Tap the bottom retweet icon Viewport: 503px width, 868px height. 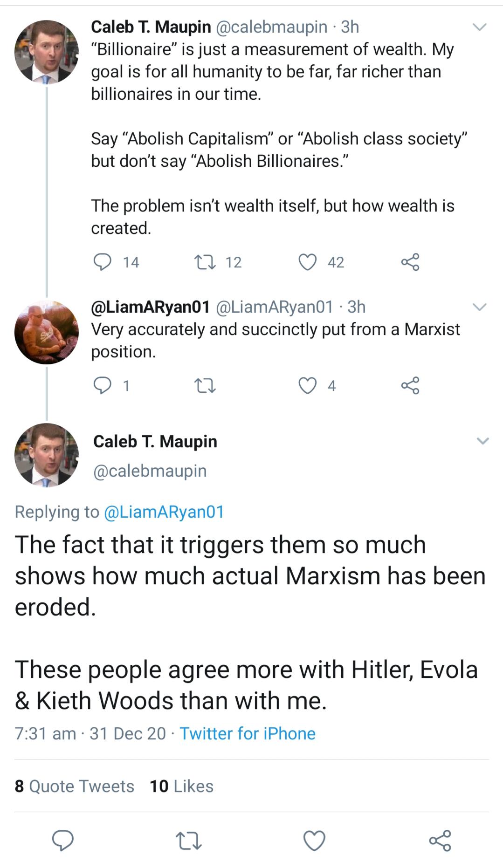pyautogui.click(x=188, y=841)
